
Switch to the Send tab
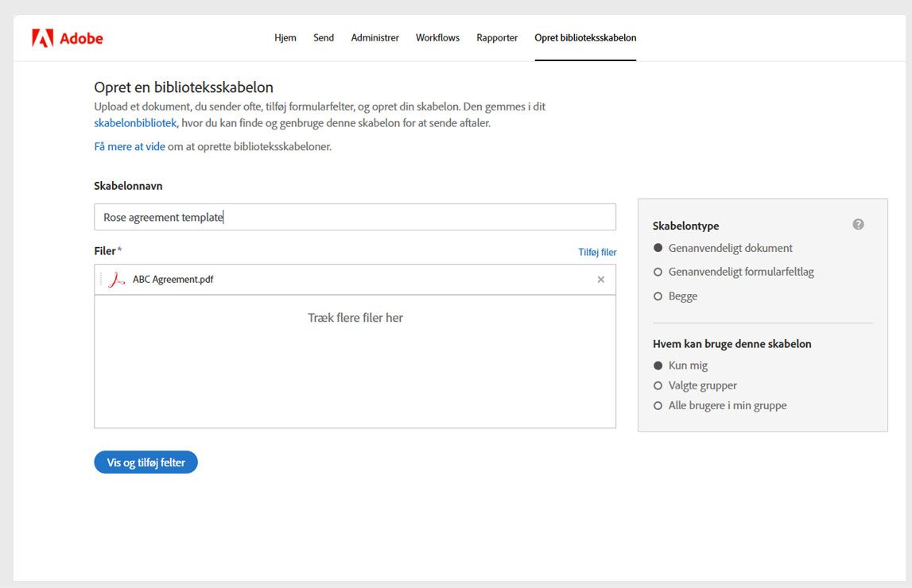click(323, 37)
